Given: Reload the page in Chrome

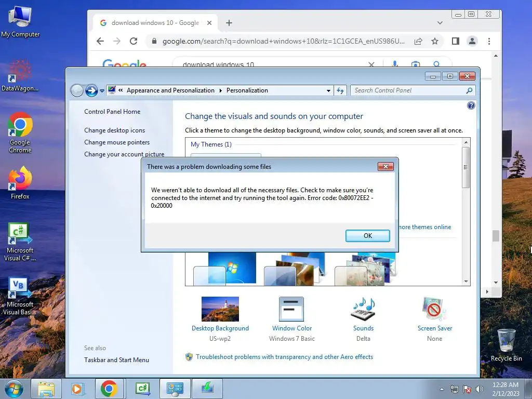Looking at the screenshot, I should tap(134, 41).
